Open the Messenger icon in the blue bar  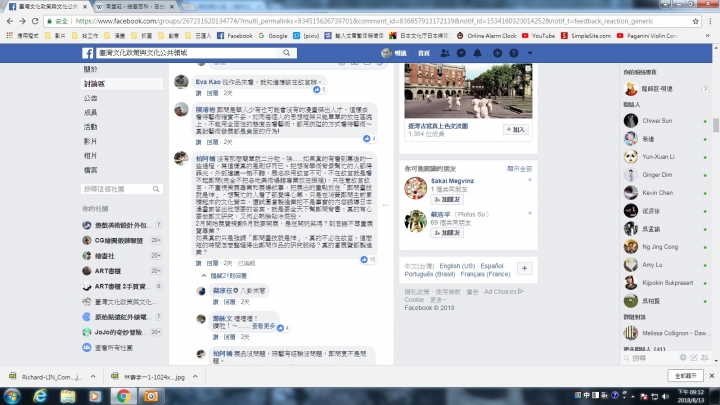point(461,53)
